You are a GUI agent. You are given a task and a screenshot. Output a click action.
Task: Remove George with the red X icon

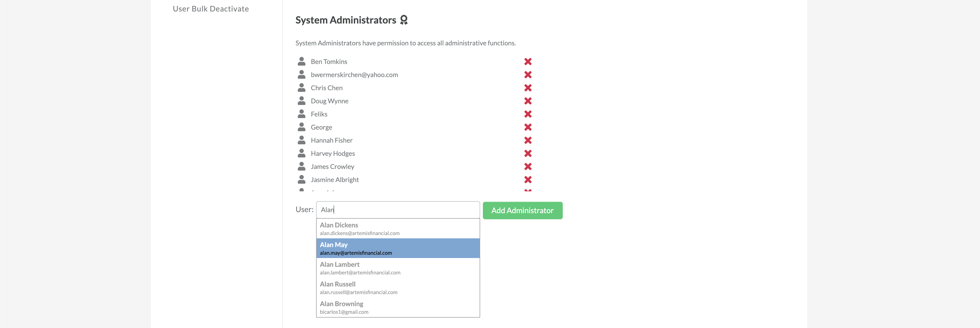tap(528, 127)
